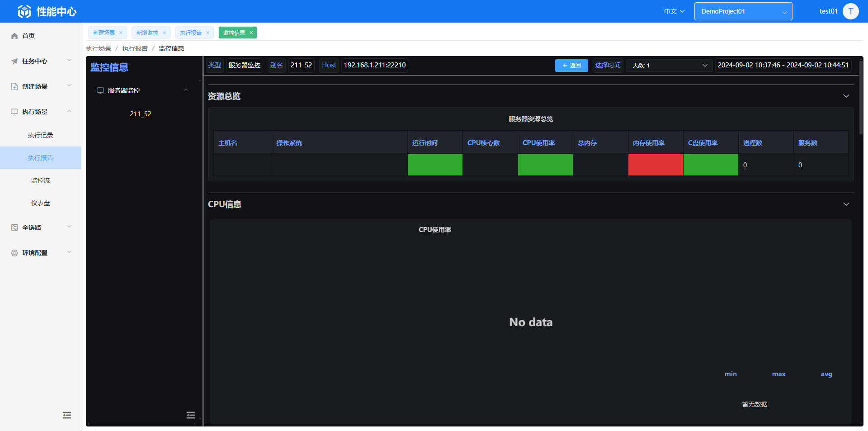Click the date range time field

(783, 65)
